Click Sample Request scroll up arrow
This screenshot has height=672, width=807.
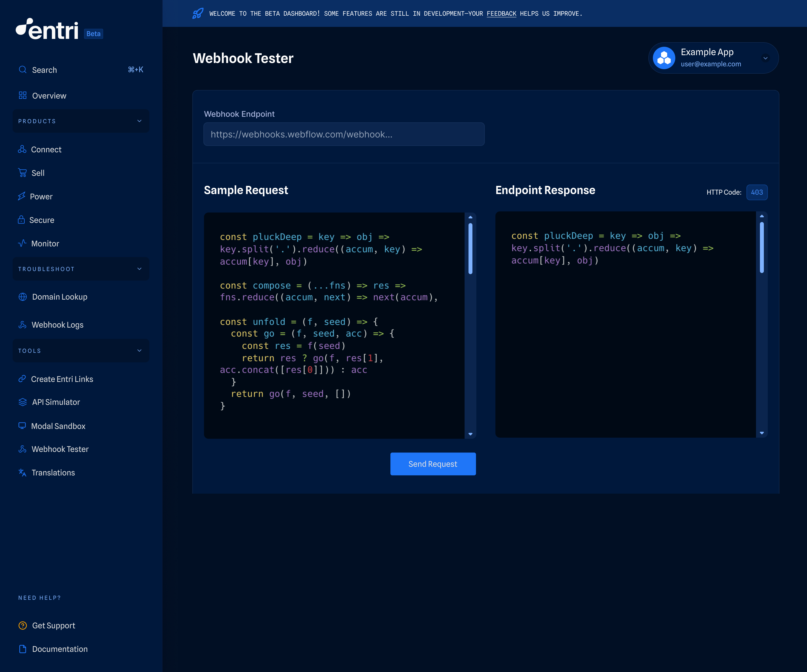point(470,217)
